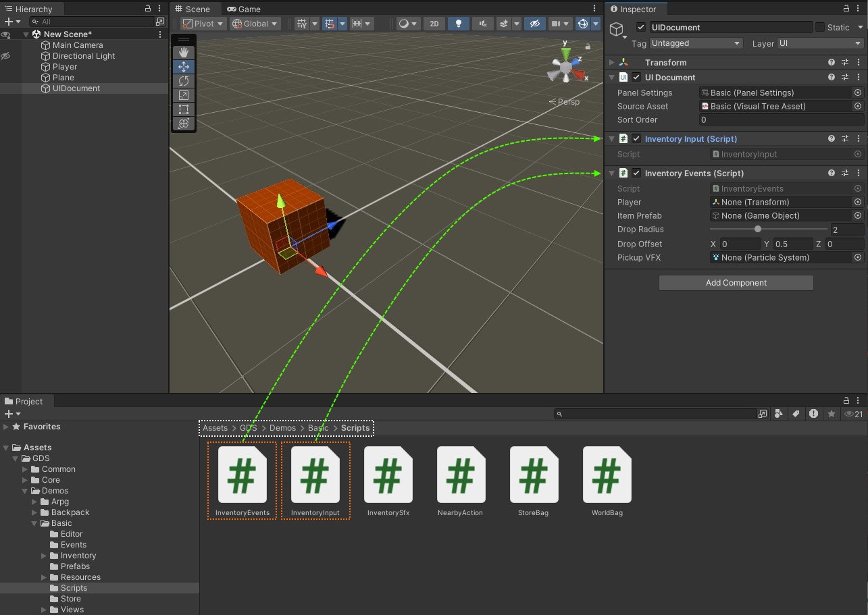
Task: Select the Scale tool in scene overlay
Action: click(x=184, y=95)
